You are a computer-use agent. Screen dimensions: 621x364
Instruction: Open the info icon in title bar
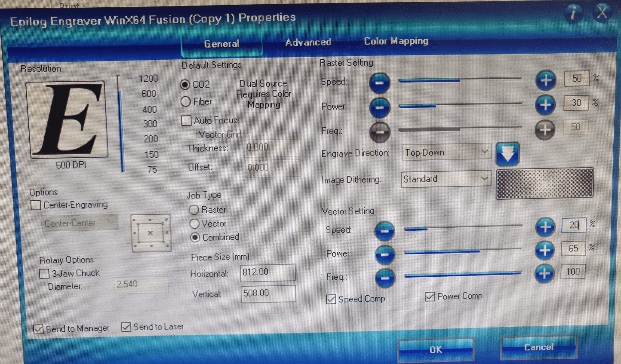click(573, 13)
